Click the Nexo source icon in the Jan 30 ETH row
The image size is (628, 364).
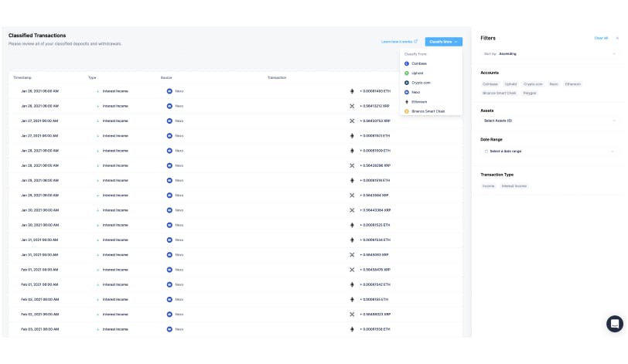(x=169, y=225)
